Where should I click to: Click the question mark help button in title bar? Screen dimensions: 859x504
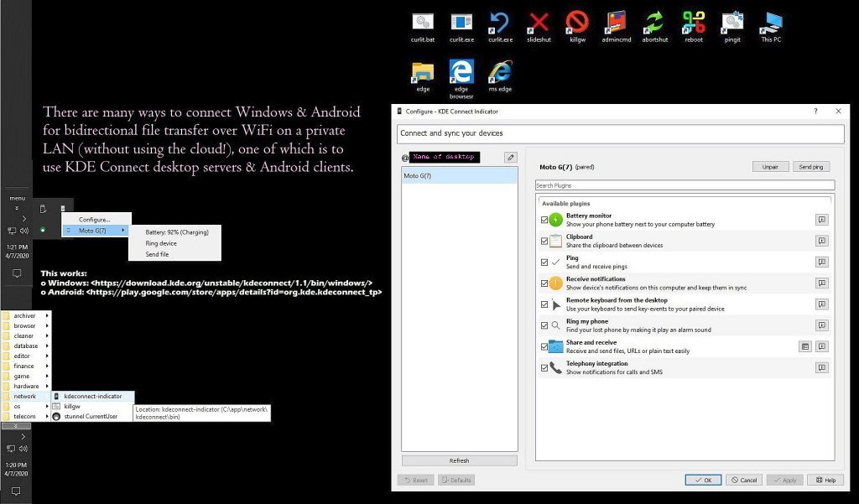point(815,112)
